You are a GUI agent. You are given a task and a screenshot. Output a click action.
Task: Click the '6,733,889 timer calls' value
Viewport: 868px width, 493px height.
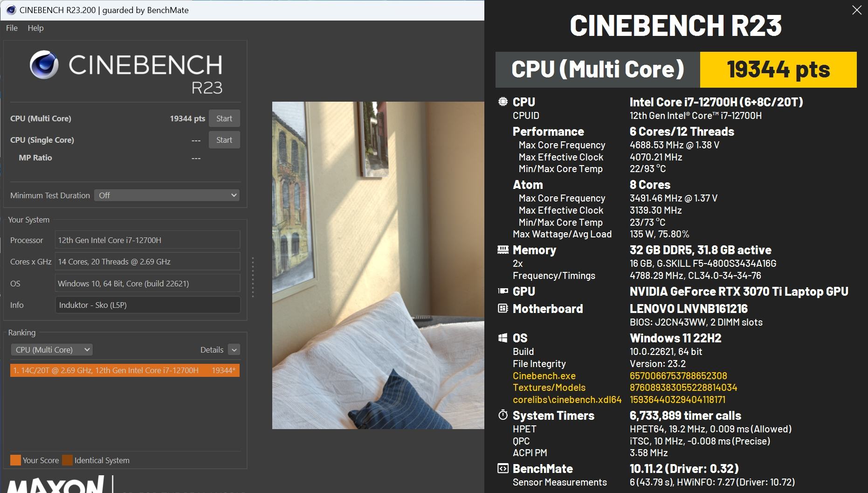coord(685,416)
